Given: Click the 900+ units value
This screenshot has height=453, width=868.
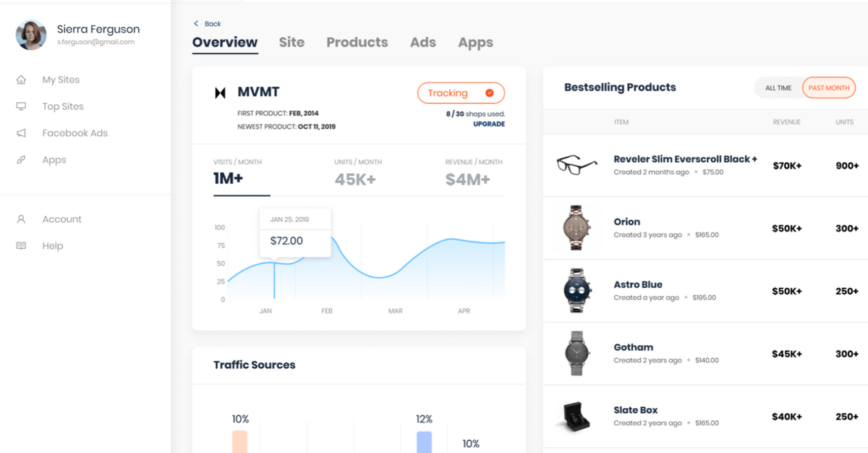Looking at the screenshot, I should point(847,166).
